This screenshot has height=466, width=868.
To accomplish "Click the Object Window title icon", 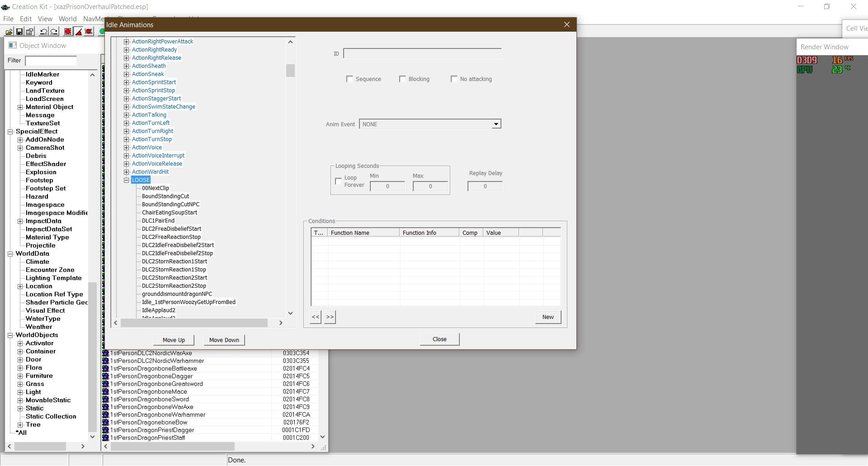I will click(13, 45).
